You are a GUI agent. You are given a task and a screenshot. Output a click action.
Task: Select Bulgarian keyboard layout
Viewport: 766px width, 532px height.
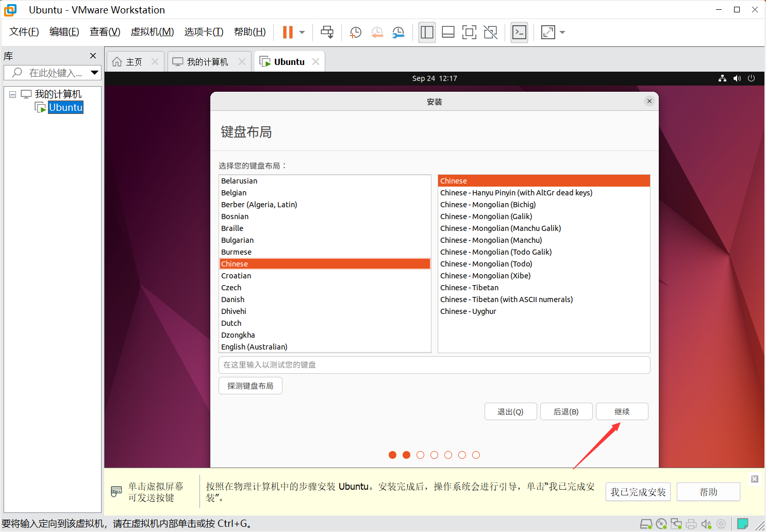(x=325, y=240)
